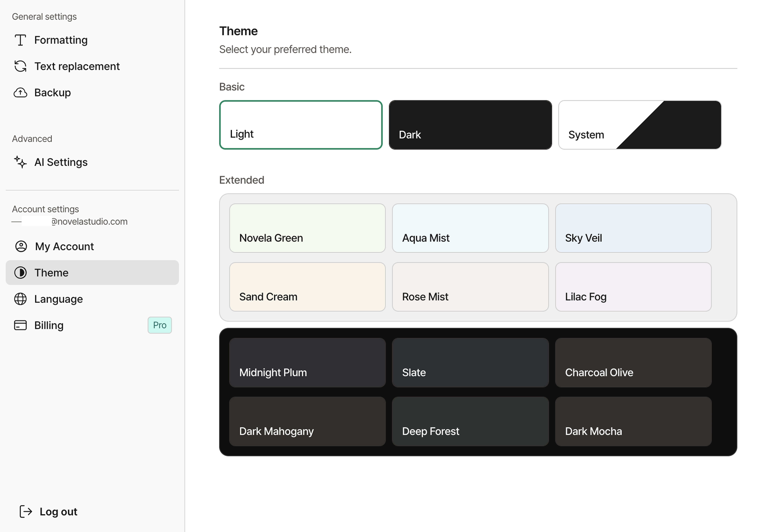Click the Log out arrow icon

pos(26,511)
